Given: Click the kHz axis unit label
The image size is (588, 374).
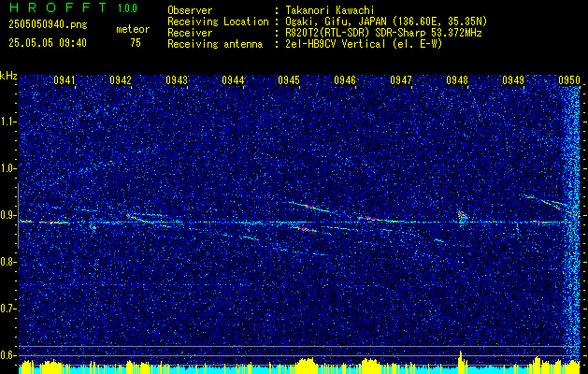Looking at the screenshot, I should pyautogui.click(x=8, y=76).
